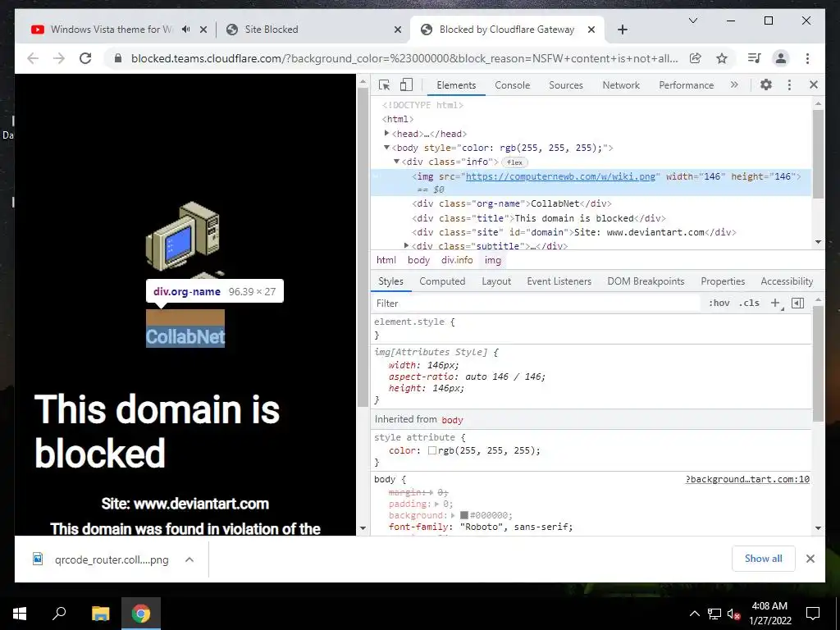Image resolution: width=840 pixels, height=630 pixels.
Task: Click the padlock site info icon
Action: point(118,58)
